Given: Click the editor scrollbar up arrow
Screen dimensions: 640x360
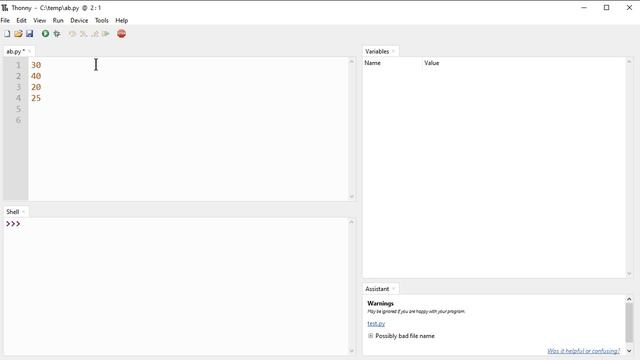Looking at the screenshot, I should click(x=351, y=61).
